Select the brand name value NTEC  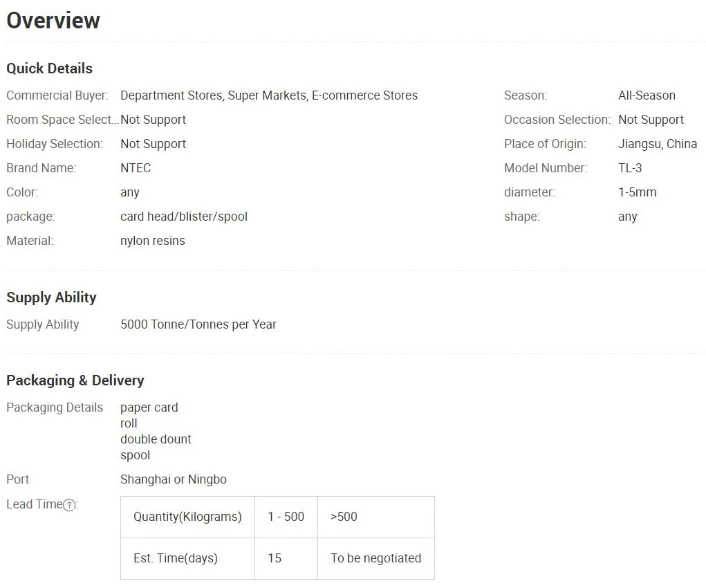(x=136, y=168)
